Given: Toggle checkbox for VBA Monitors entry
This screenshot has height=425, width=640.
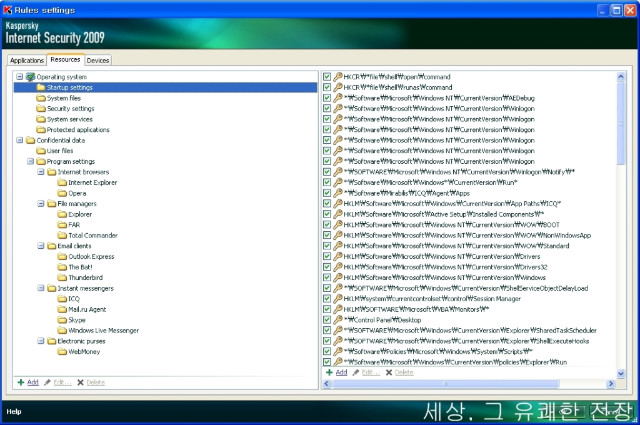Looking at the screenshot, I should click(x=327, y=309).
